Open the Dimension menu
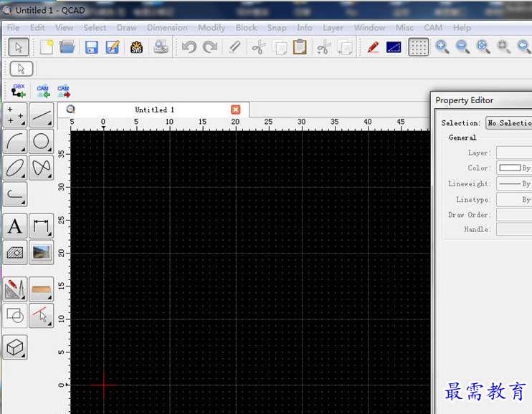This screenshot has width=532, height=414. (x=167, y=27)
